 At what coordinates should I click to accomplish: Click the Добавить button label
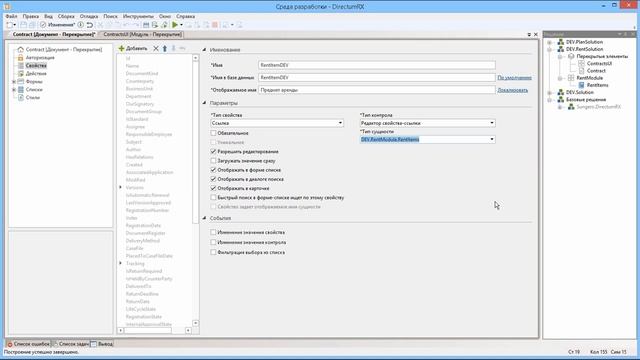pyautogui.click(x=136, y=49)
